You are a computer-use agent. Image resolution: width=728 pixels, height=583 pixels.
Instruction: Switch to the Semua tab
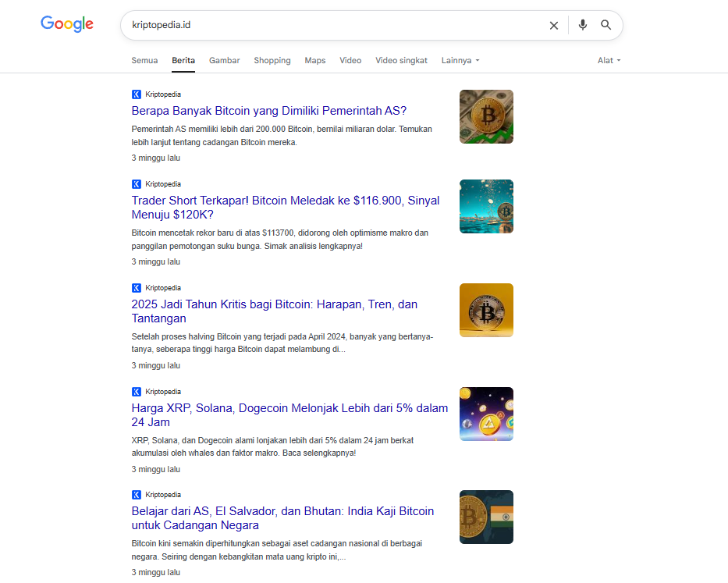pos(144,60)
